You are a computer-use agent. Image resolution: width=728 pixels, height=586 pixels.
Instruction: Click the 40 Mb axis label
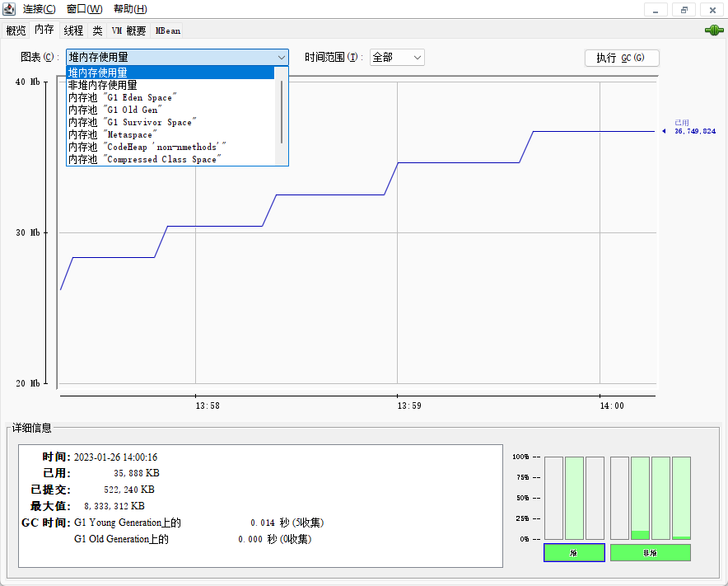pos(27,82)
